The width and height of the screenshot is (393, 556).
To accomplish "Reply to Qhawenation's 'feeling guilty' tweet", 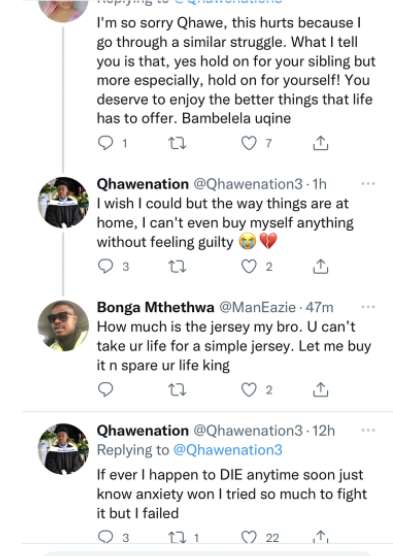I will (x=105, y=266).
